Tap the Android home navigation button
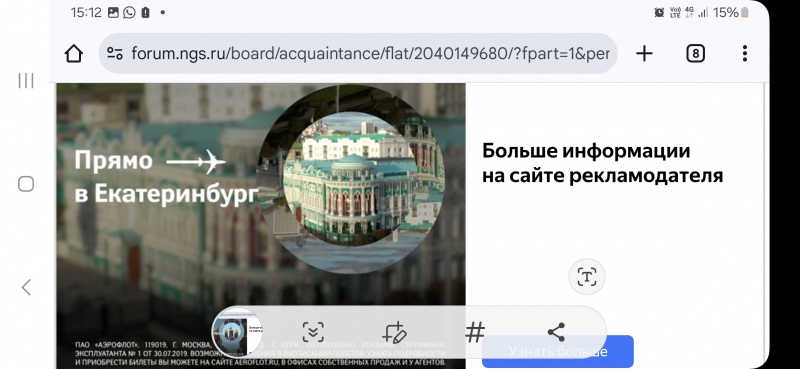Screen dimensions: 800x369 point(26,184)
